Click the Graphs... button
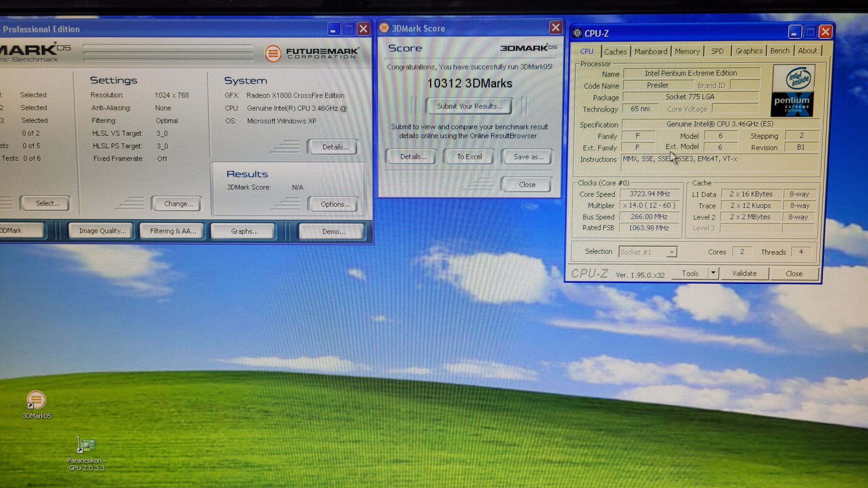Screen dimensions: 868x488 click(244, 231)
